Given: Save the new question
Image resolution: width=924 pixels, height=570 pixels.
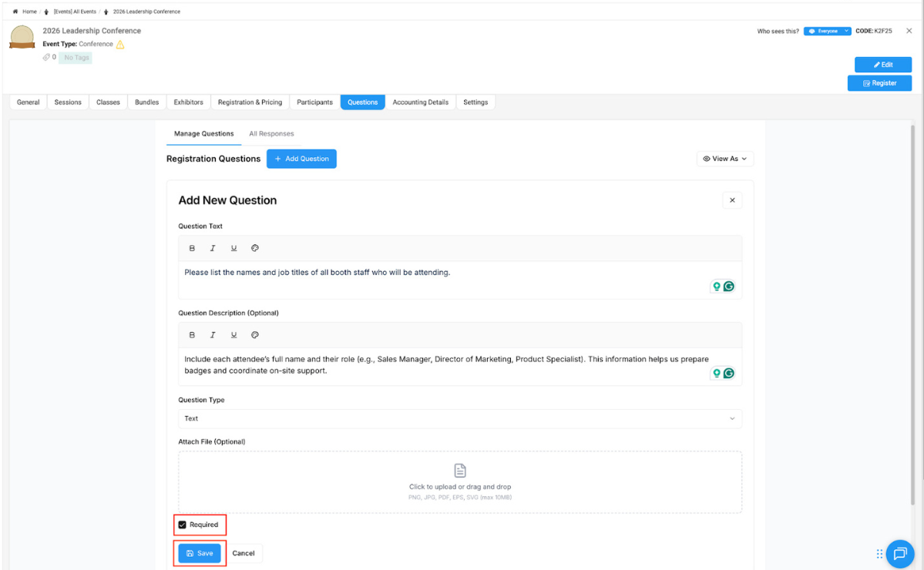Looking at the screenshot, I should point(200,553).
